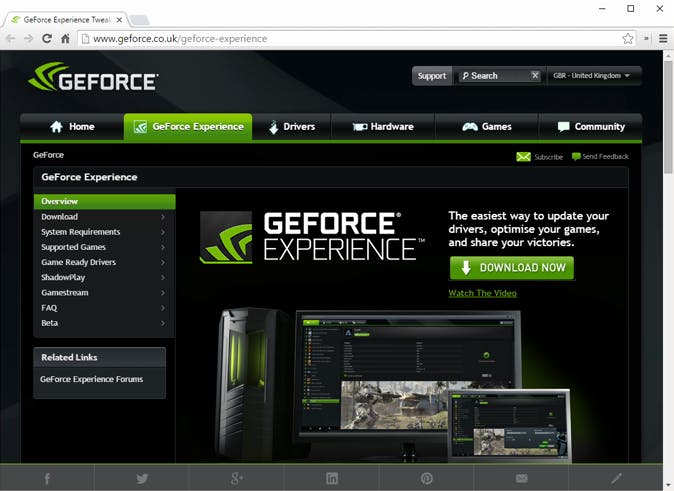Click the Send Feedback speech bubble icon
Screen dimensions: 674x491
point(576,157)
